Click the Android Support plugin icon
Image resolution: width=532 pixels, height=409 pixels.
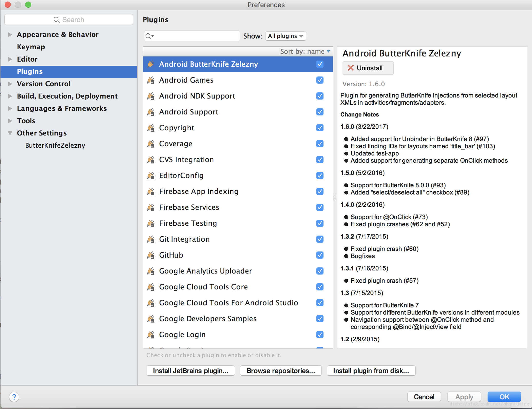[x=151, y=112]
